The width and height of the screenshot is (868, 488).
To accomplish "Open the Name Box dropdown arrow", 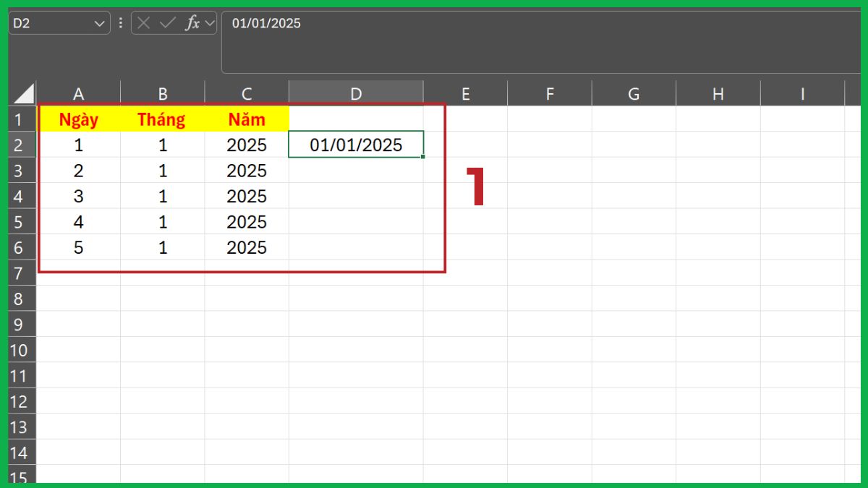I will pyautogui.click(x=98, y=22).
